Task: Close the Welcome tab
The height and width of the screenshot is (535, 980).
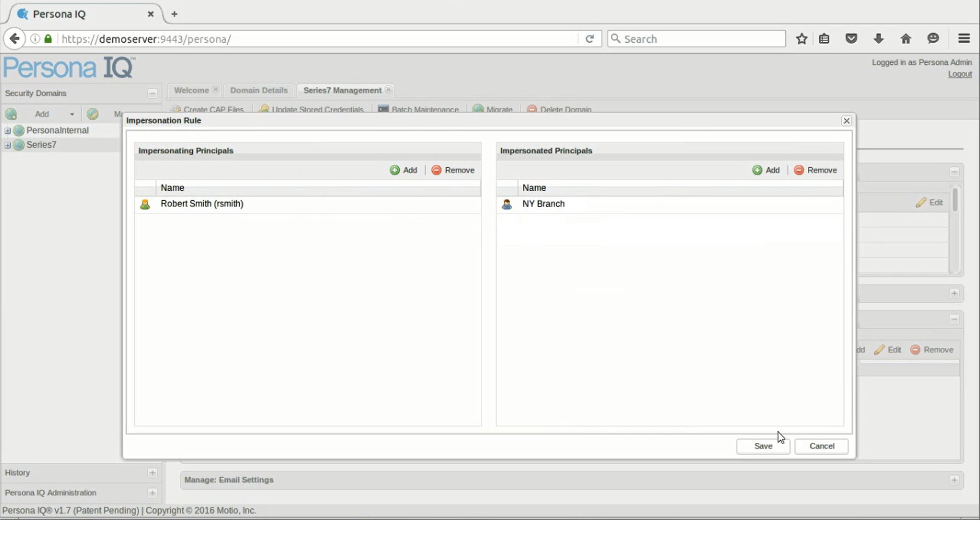Action: (215, 90)
